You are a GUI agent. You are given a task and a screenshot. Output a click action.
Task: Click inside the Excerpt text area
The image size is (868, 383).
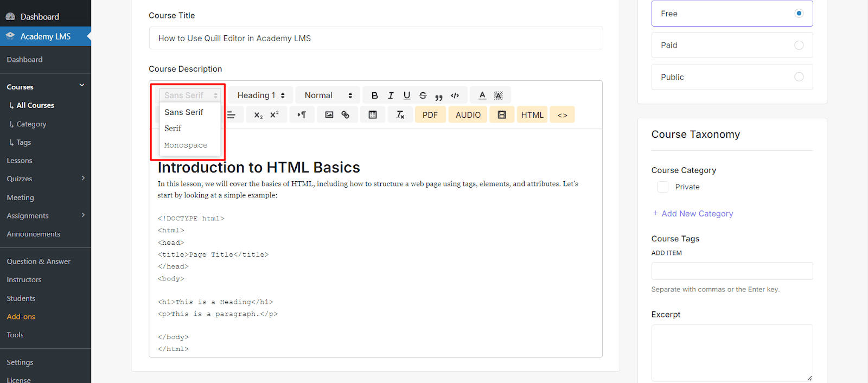click(732, 353)
